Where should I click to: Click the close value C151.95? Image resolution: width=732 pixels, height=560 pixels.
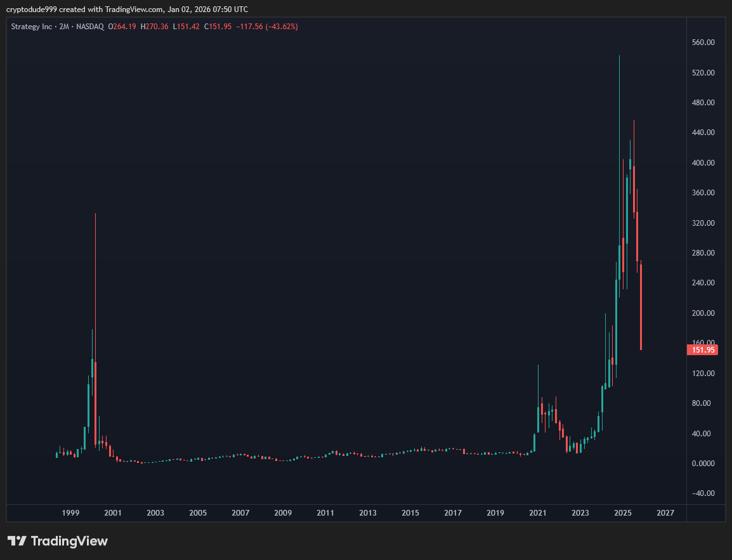point(218,27)
